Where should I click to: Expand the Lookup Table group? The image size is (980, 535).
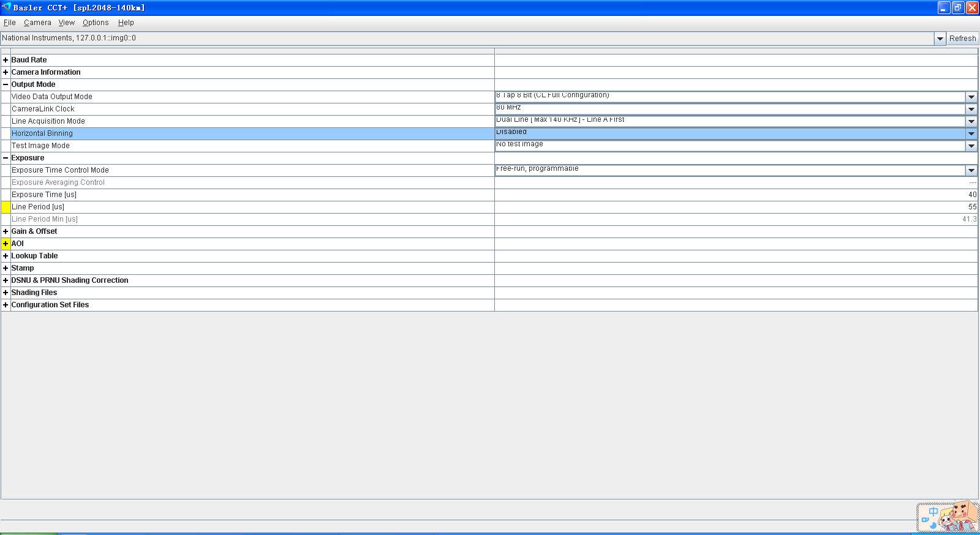tap(6, 256)
